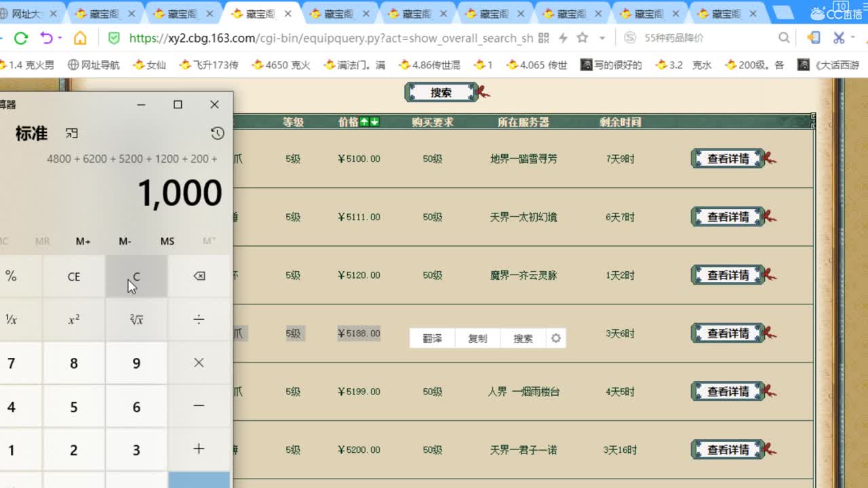Sort price descending with down arrow
Viewport: 868px width, 488px height.
tap(374, 122)
